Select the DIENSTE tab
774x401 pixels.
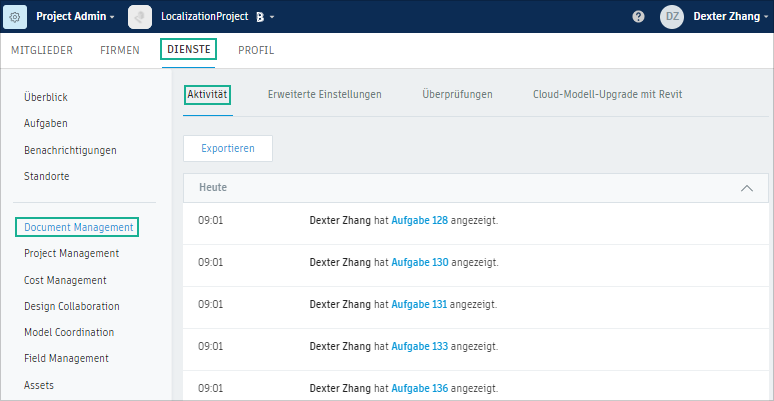pyautogui.click(x=189, y=49)
